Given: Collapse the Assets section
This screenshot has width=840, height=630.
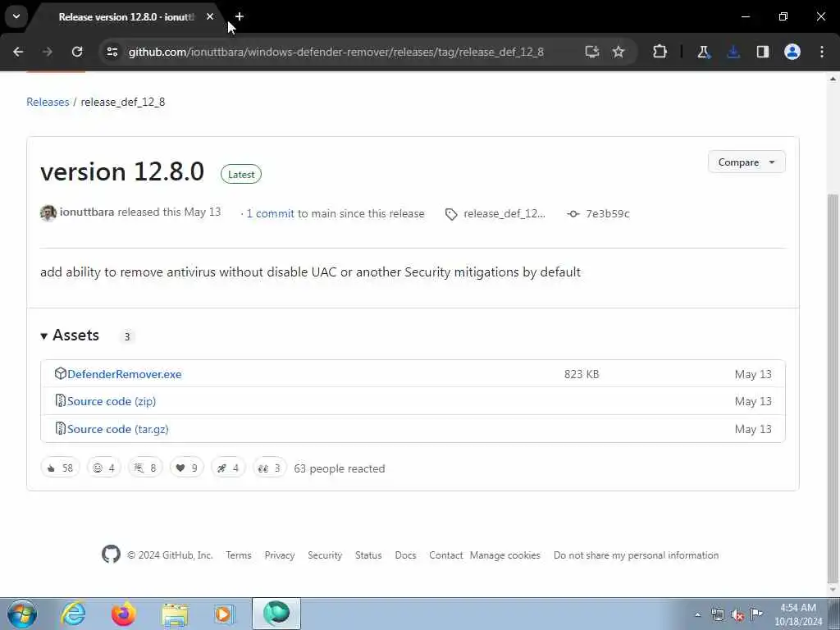Looking at the screenshot, I should [70, 336].
